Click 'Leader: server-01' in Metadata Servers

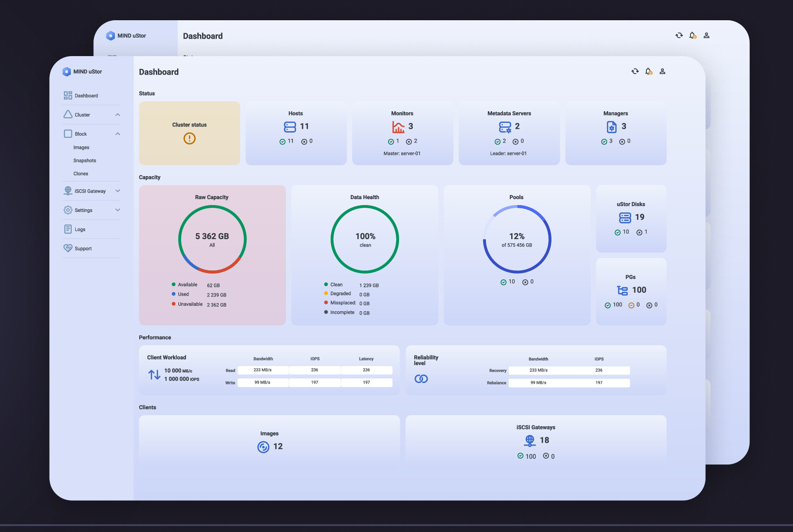pos(508,154)
